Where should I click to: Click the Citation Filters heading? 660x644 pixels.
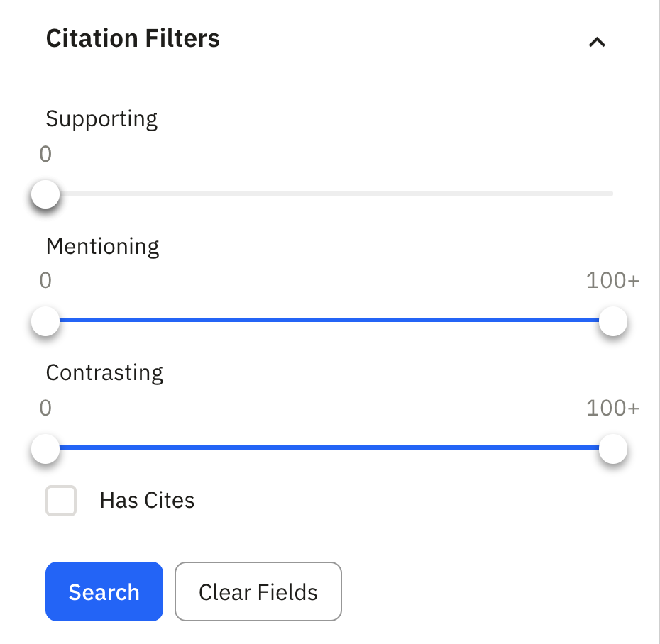coord(133,38)
